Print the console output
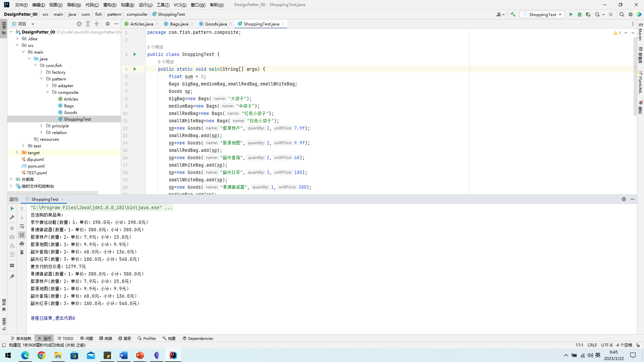The image size is (644, 362). point(22,244)
